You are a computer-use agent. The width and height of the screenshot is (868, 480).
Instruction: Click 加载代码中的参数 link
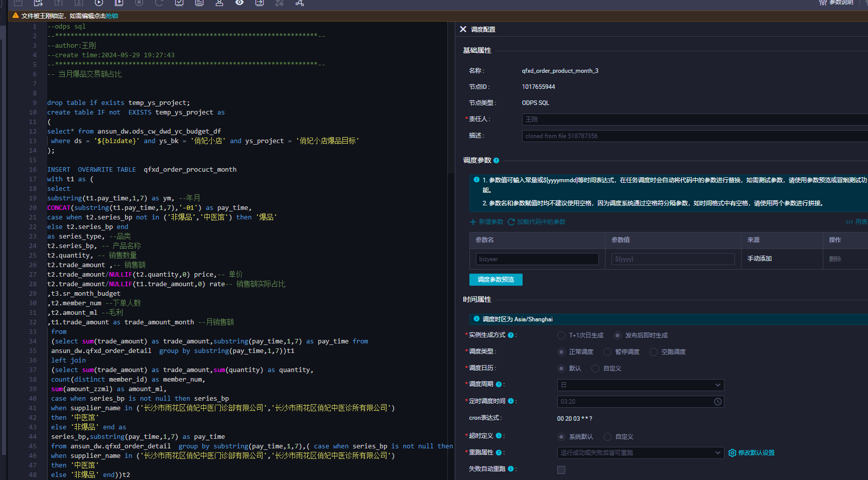[537, 222]
